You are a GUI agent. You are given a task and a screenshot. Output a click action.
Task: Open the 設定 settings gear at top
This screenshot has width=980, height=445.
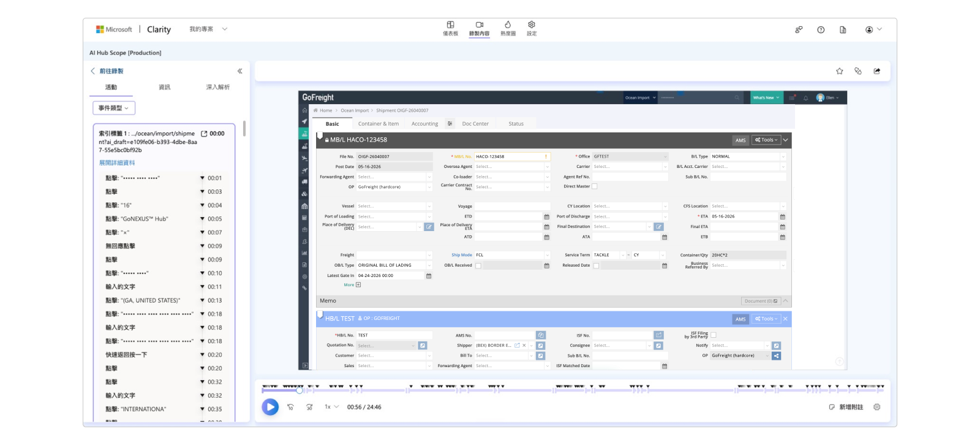coord(532,28)
